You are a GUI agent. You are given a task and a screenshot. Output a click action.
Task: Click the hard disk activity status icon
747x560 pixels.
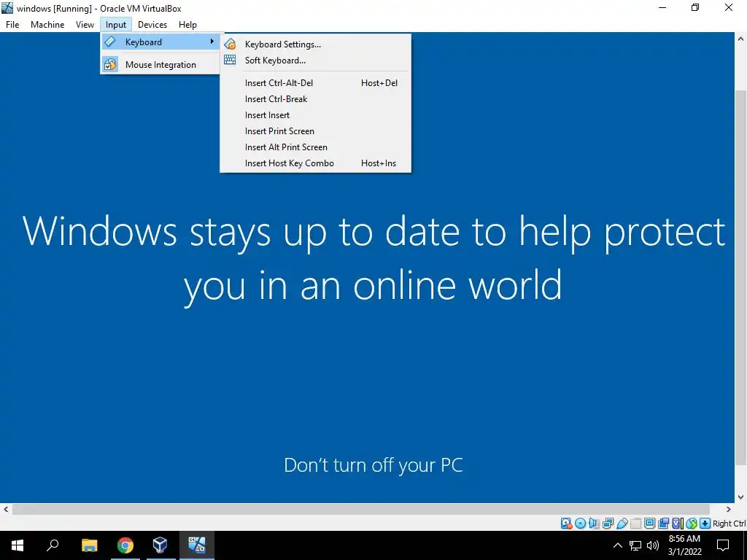[566, 524]
